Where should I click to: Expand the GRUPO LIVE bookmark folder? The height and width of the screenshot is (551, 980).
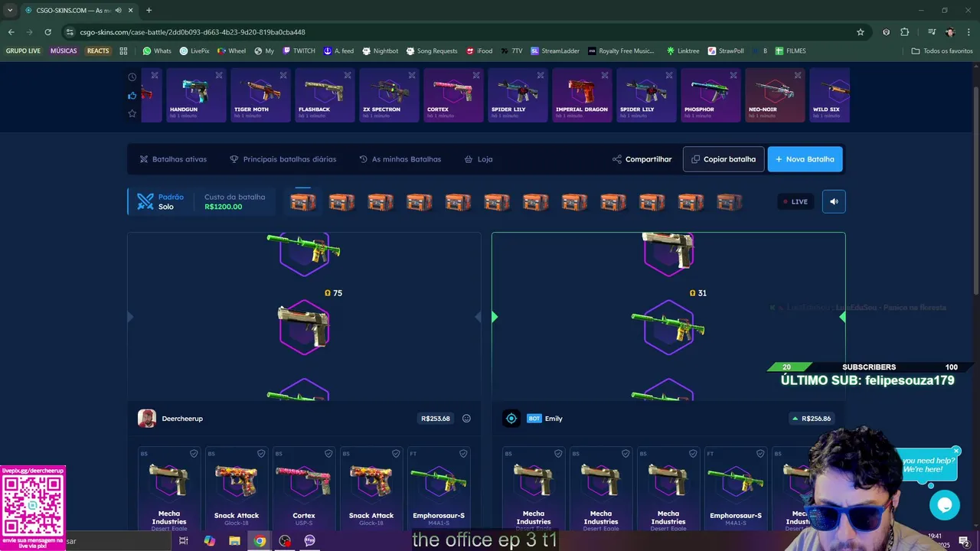pos(23,51)
